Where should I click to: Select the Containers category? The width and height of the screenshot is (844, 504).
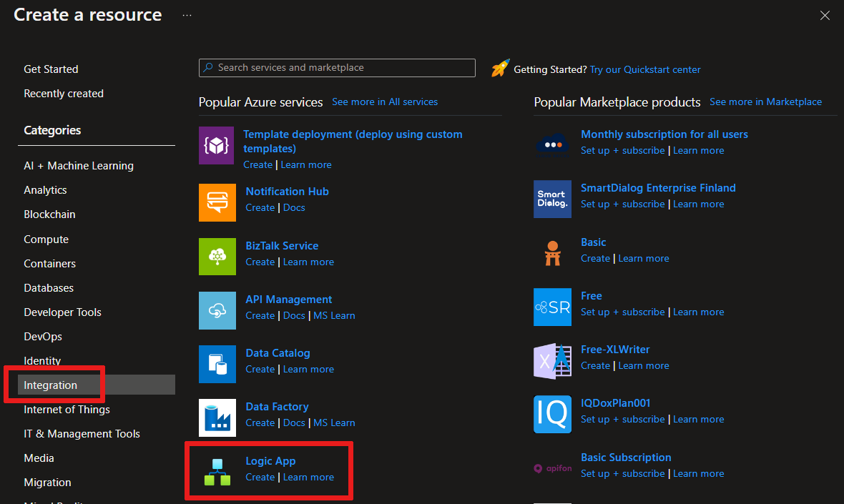[49, 264]
